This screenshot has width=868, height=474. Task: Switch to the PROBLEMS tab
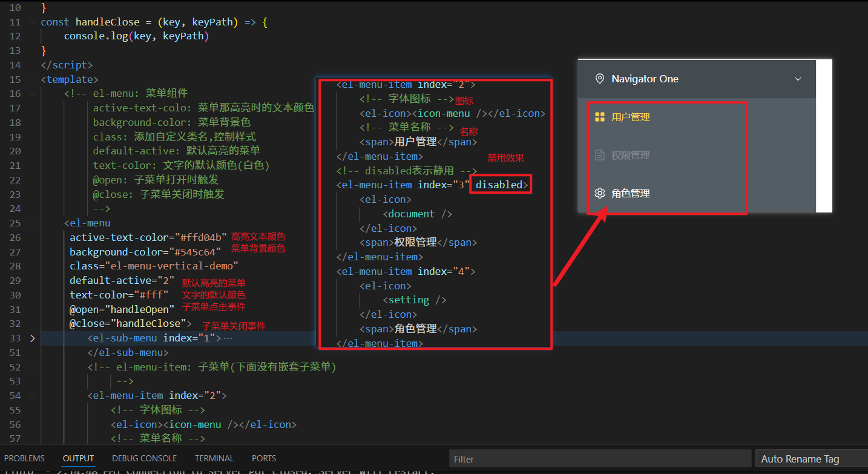[24, 458]
